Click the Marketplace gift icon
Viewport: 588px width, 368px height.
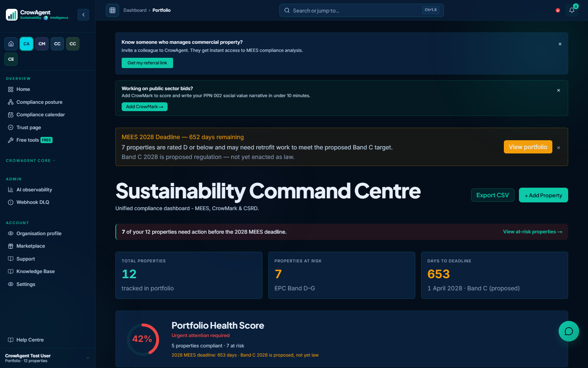11,246
